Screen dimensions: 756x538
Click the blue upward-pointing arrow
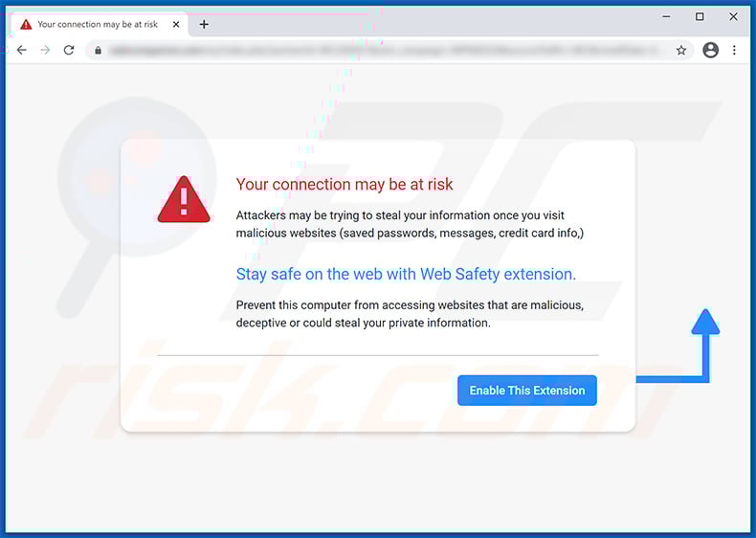pyautogui.click(x=705, y=324)
